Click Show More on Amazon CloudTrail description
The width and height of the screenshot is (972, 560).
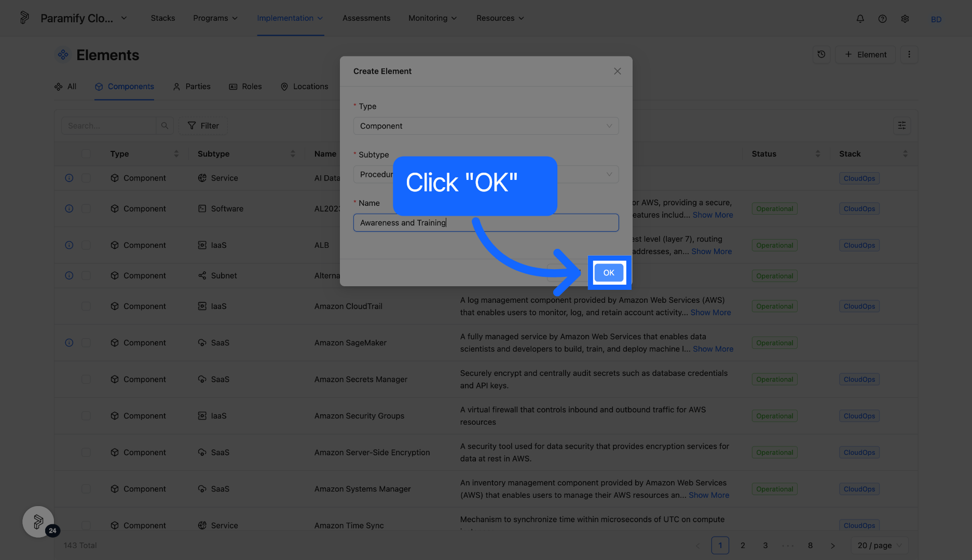click(x=710, y=312)
